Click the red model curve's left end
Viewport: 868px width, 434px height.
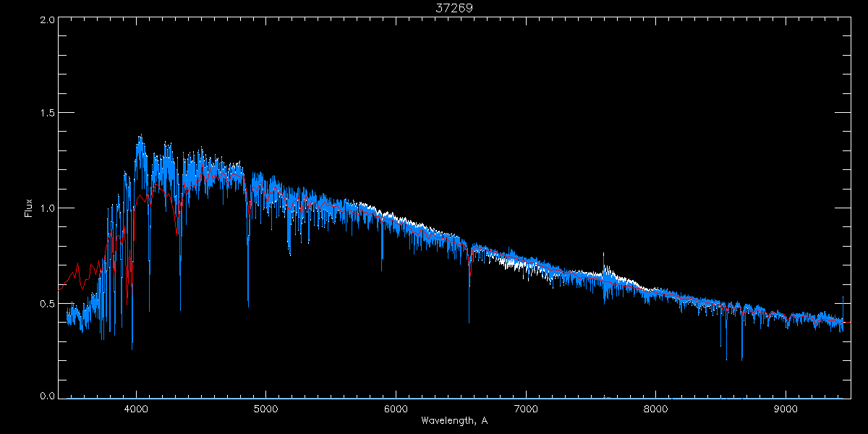click(60, 287)
